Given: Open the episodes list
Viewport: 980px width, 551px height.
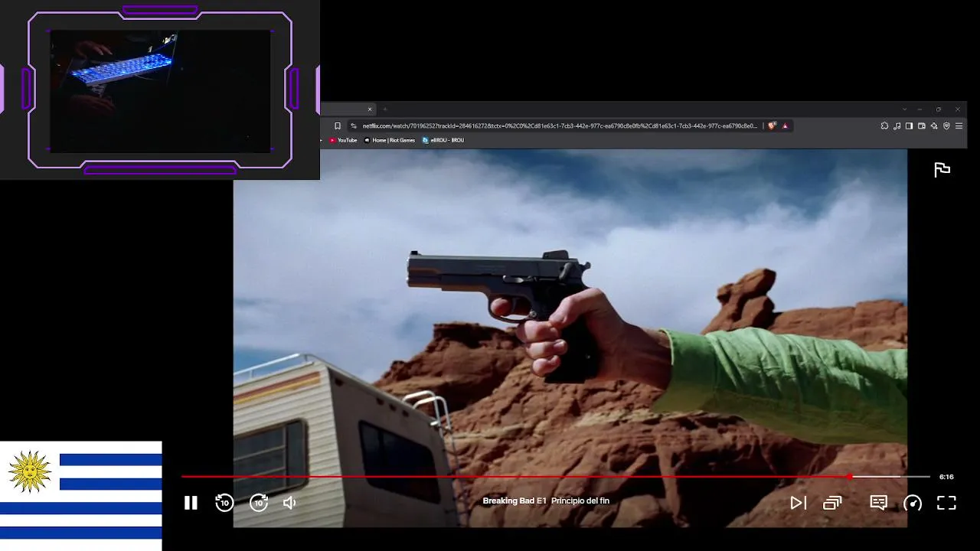Looking at the screenshot, I should click(832, 503).
